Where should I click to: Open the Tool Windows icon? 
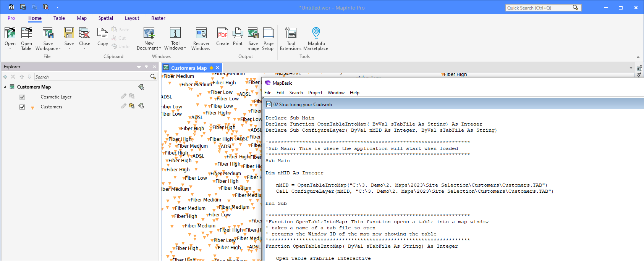tap(175, 33)
